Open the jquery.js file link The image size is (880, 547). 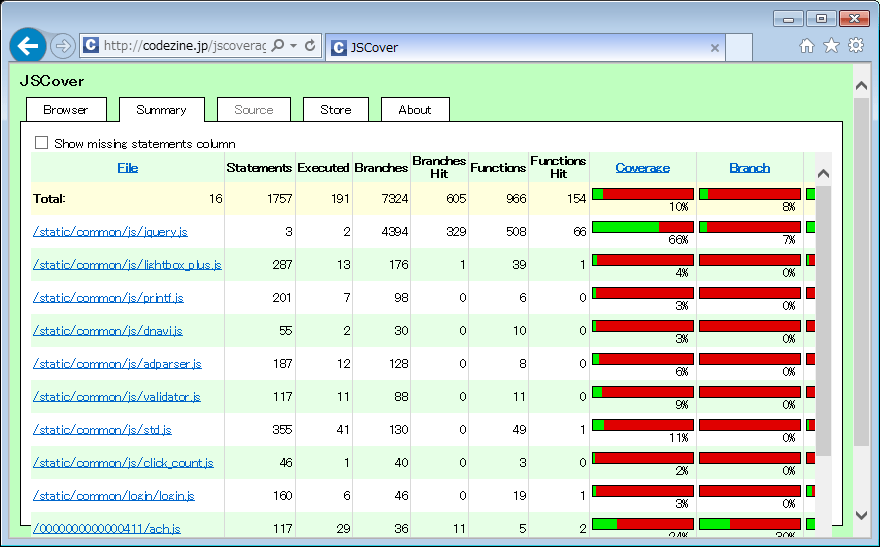coord(110,232)
